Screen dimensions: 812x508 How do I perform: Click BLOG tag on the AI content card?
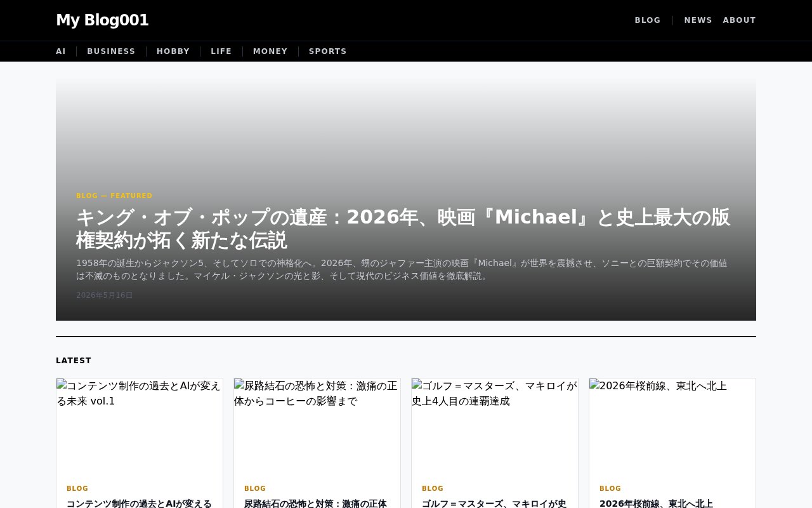point(77,489)
